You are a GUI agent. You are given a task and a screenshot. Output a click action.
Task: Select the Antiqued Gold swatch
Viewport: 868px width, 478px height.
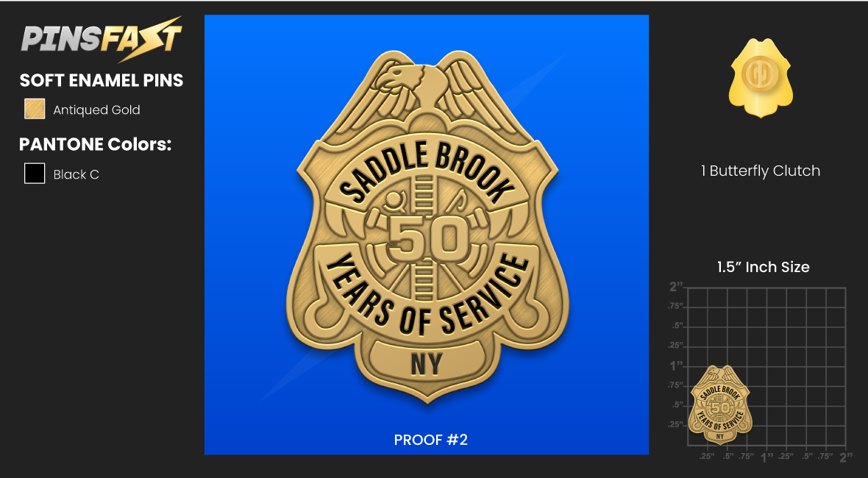[x=35, y=109]
